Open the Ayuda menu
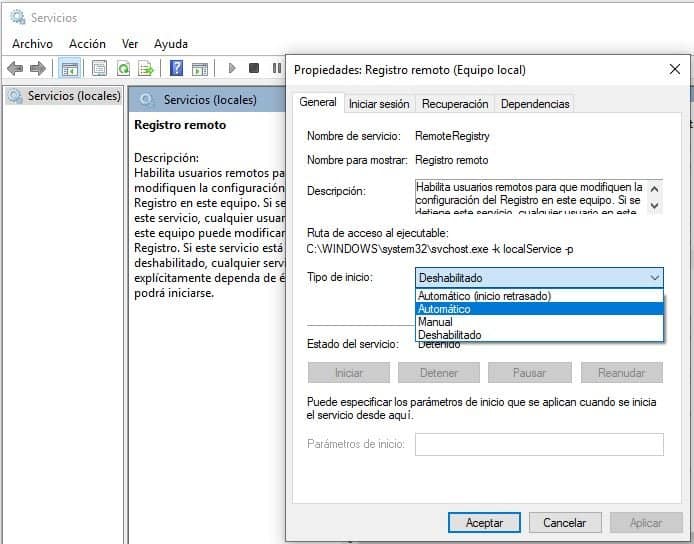This screenshot has width=694, height=544. click(x=171, y=44)
